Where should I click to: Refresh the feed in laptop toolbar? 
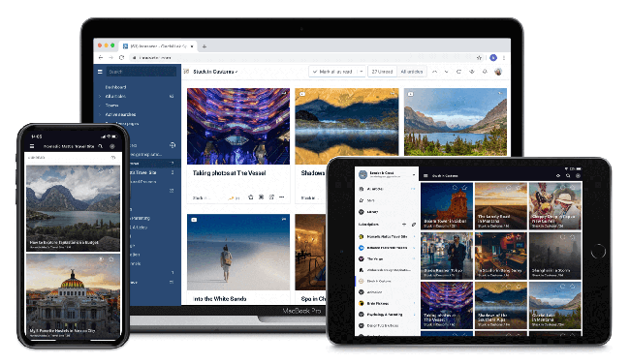click(458, 72)
